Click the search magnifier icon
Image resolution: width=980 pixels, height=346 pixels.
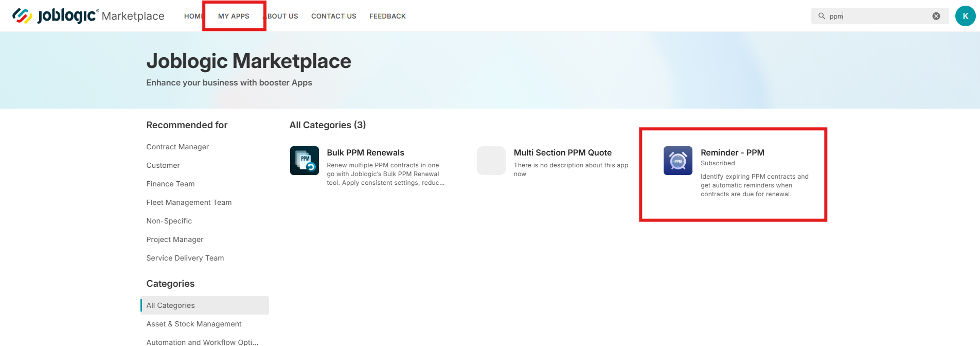coord(822,16)
